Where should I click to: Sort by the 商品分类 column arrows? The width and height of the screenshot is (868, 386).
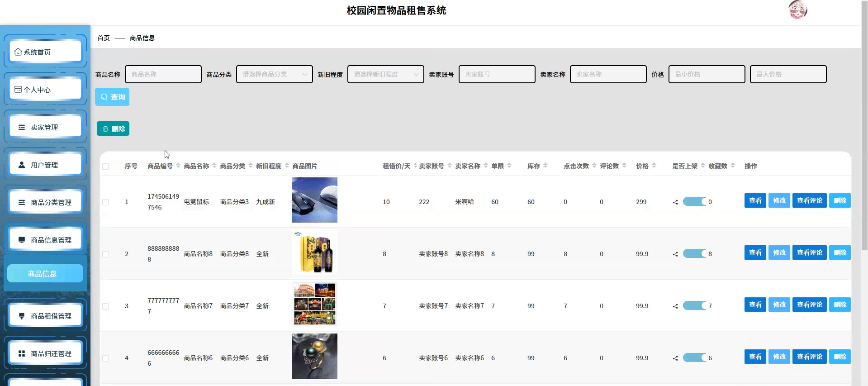(251, 166)
